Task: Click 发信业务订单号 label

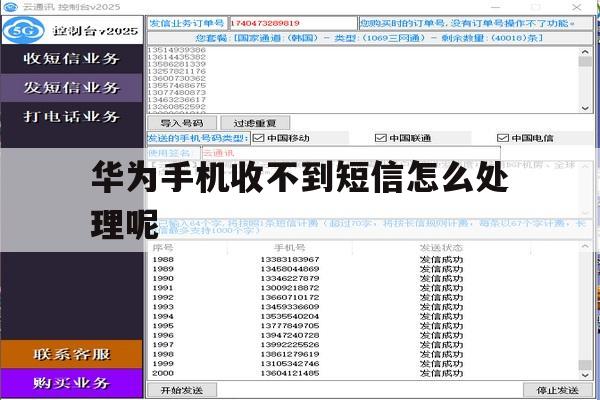Action: [187, 23]
